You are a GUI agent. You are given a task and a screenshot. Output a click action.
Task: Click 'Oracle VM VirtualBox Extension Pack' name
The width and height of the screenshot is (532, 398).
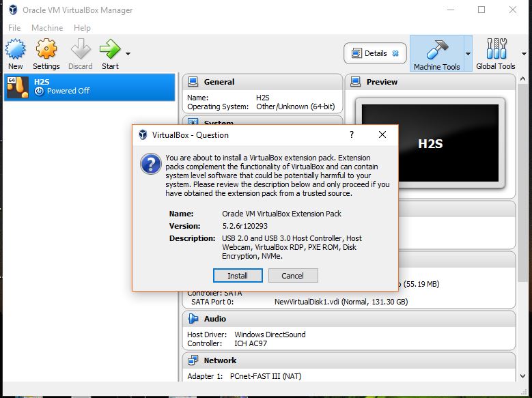pyautogui.click(x=281, y=214)
